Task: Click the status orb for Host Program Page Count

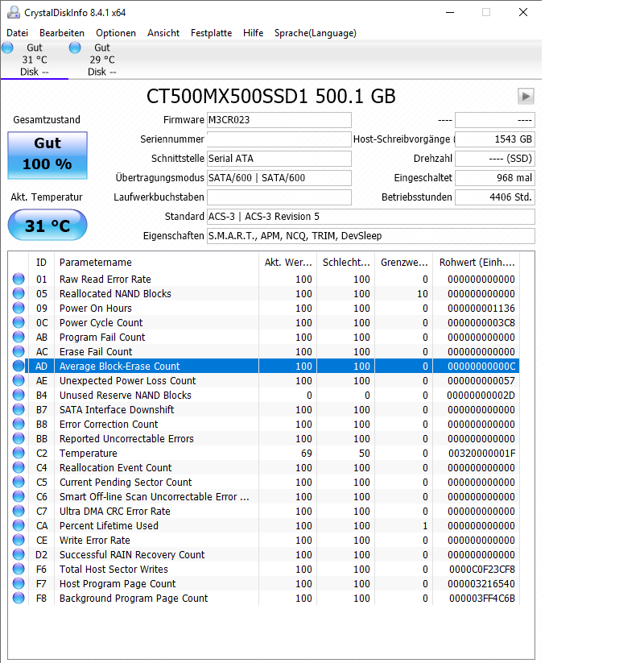Action: (x=19, y=583)
